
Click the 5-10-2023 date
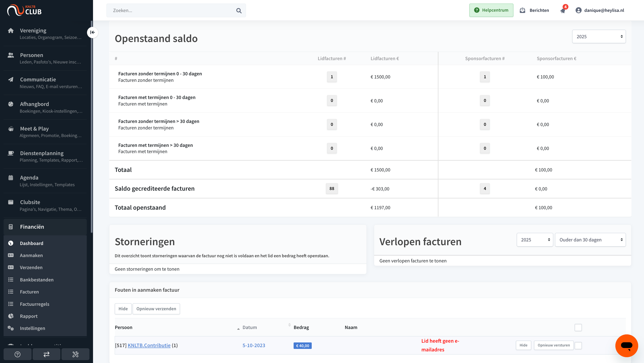254,345
